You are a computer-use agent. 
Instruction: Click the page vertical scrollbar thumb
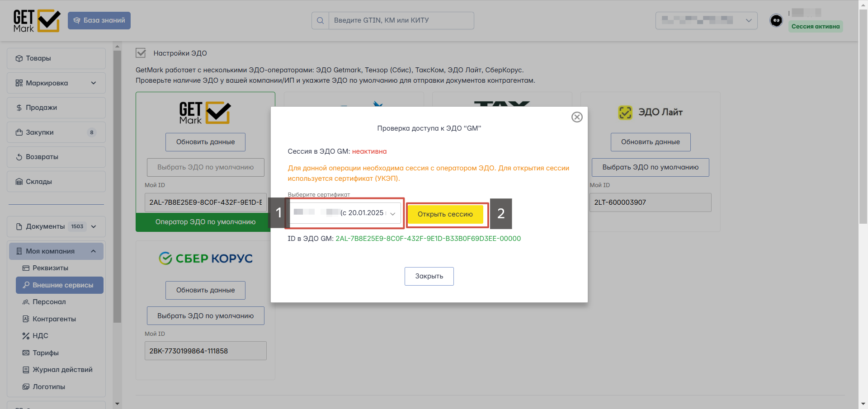[863, 118]
